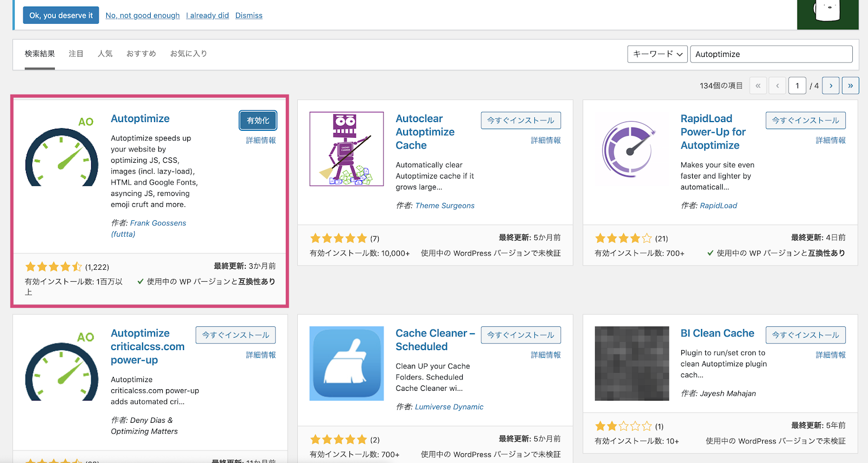Install Autoptimize criticalcss.com power-up plugin

coord(236,335)
